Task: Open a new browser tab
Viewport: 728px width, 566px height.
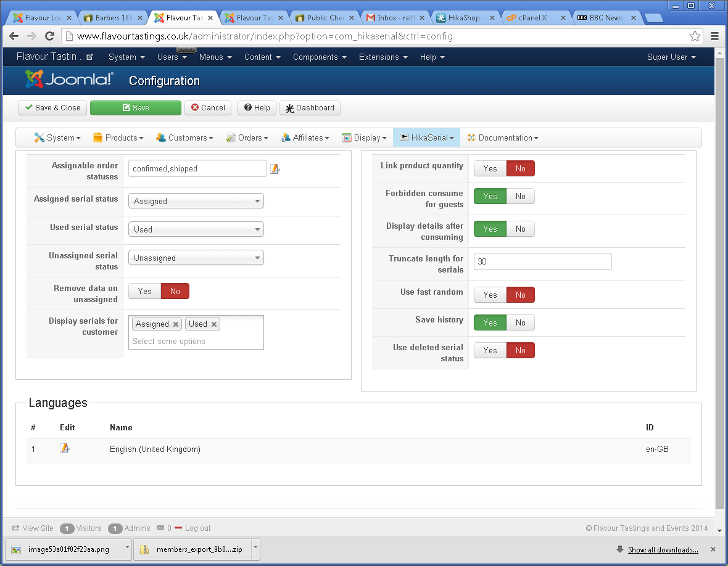Action: point(653,18)
